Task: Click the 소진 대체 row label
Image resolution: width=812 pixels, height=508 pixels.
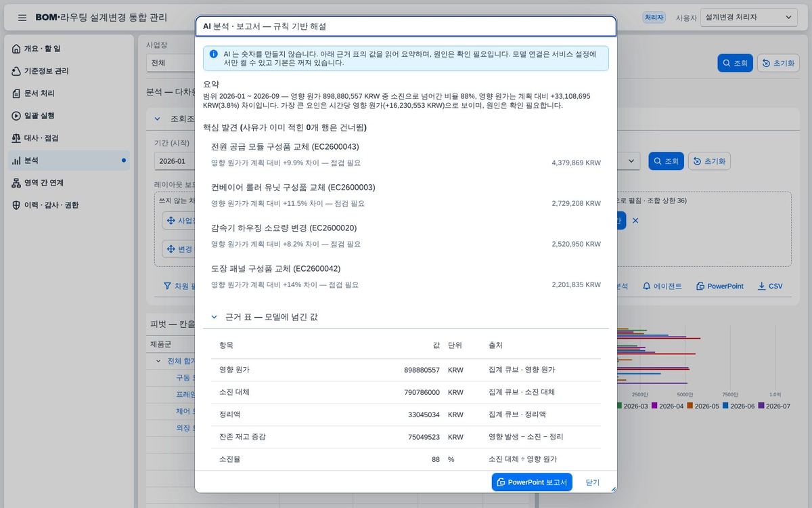Action: click(x=234, y=392)
